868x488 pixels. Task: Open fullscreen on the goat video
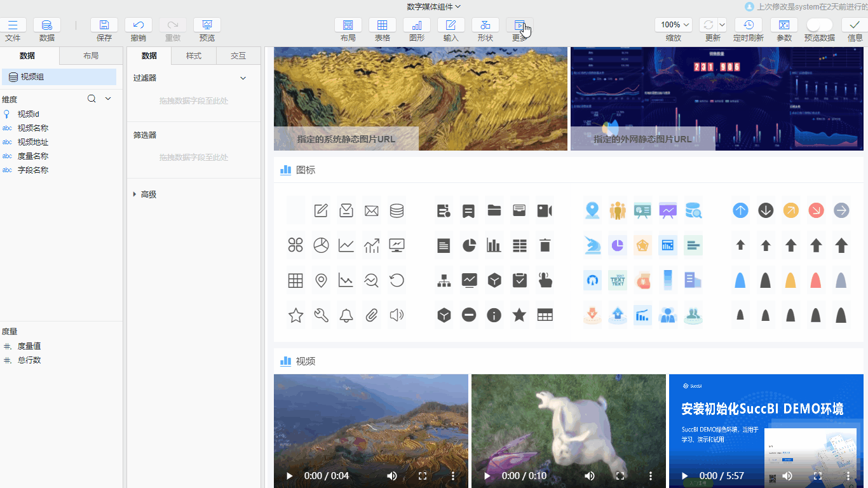pos(620,476)
